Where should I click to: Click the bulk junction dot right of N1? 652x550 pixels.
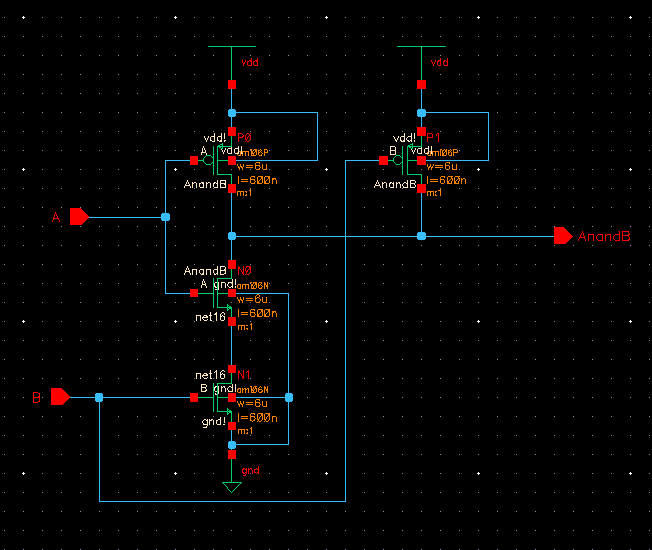(x=289, y=397)
